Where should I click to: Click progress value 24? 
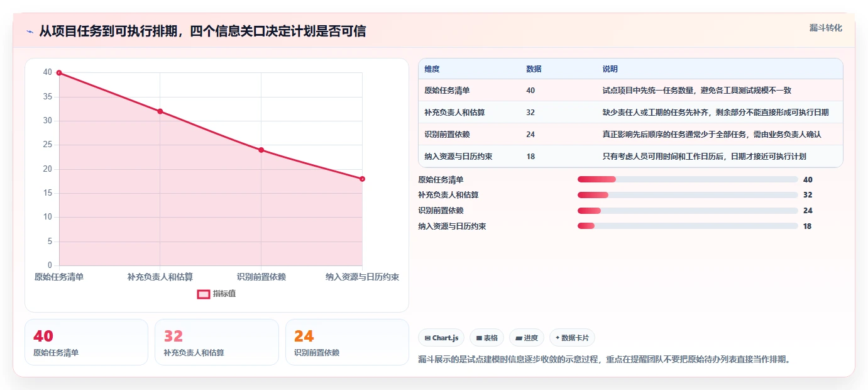click(x=808, y=211)
